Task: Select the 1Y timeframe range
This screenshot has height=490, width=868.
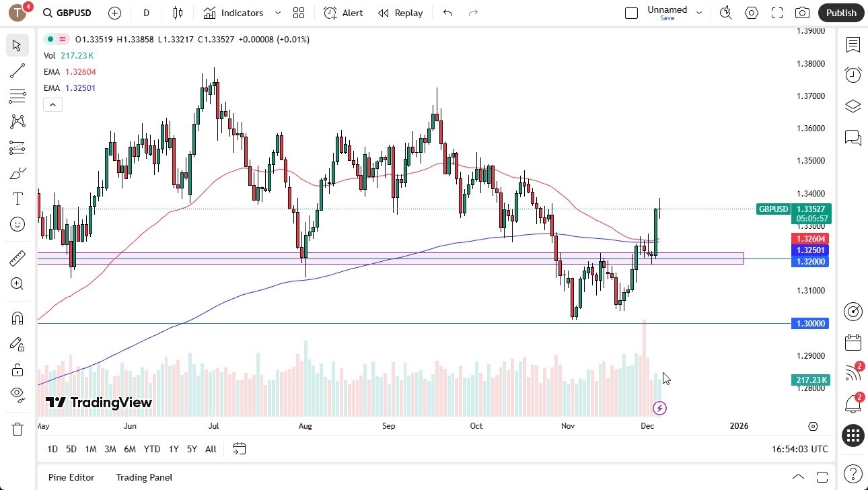Action: tap(173, 449)
